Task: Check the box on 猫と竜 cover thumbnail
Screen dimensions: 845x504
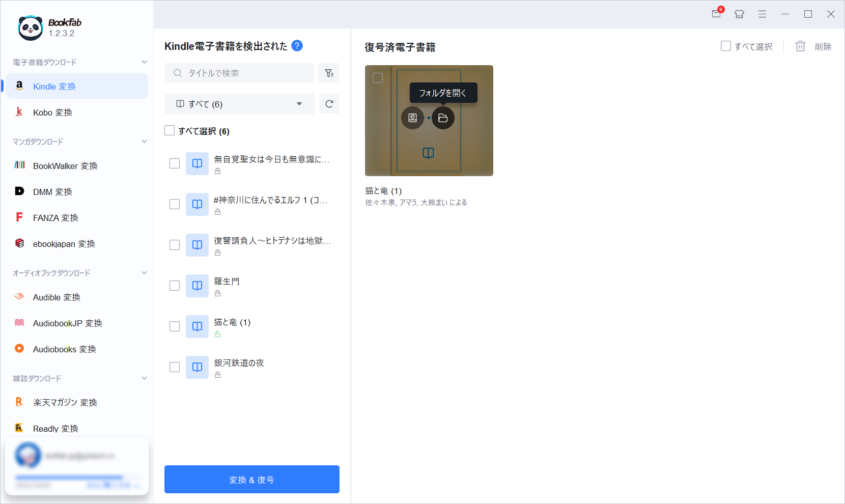Action: pos(378,78)
